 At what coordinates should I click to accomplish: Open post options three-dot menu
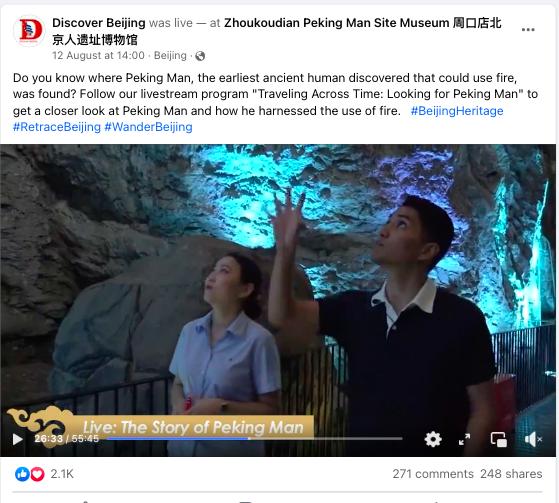pyautogui.click(x=528, y=30)
